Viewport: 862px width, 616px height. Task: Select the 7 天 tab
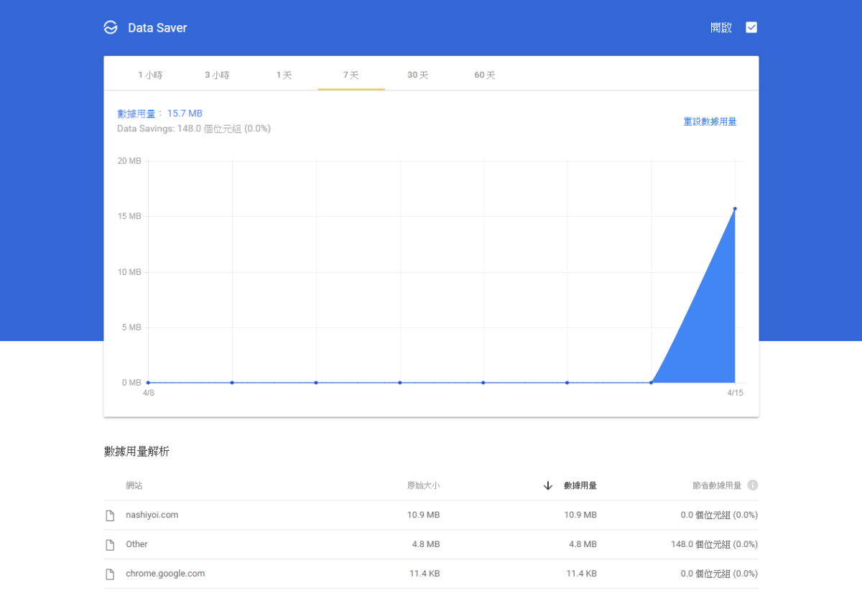click(351, 75)
